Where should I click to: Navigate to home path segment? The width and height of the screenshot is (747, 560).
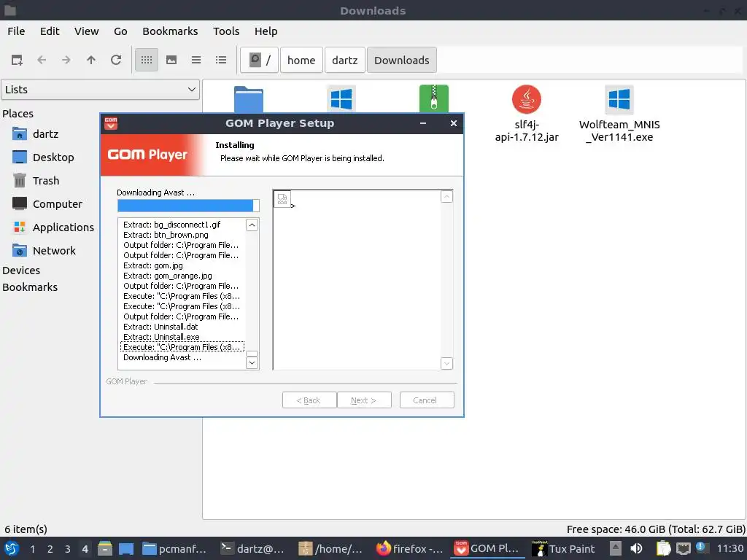coord(301,60)
